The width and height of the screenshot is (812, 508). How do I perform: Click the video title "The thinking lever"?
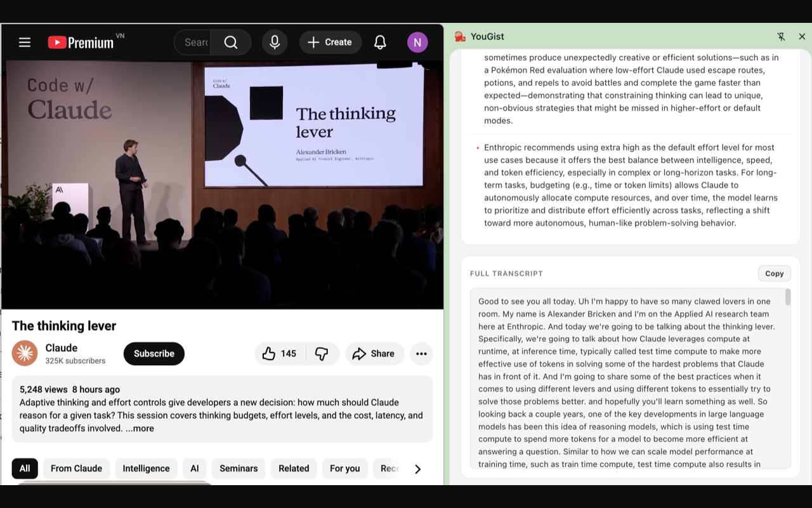64,326
